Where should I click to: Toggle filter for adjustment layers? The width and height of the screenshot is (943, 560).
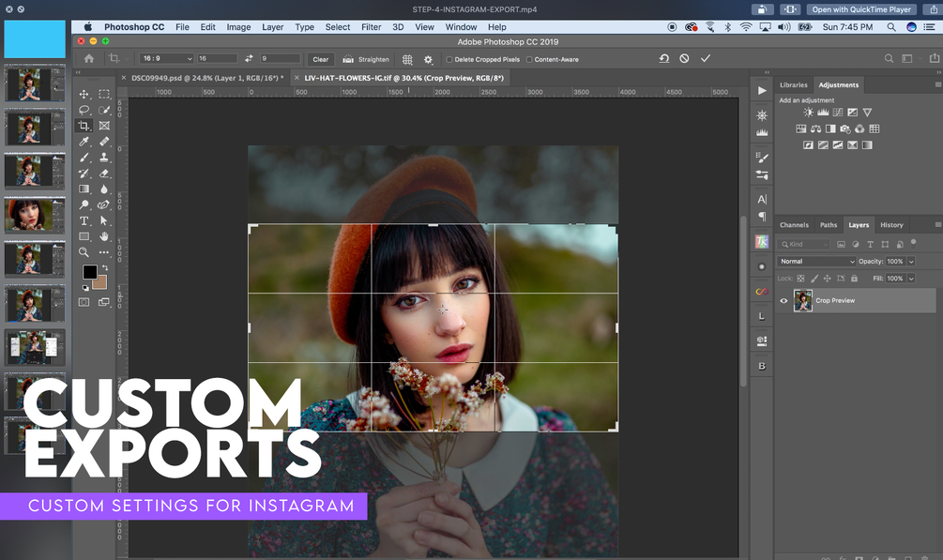[x=855, y=244]
